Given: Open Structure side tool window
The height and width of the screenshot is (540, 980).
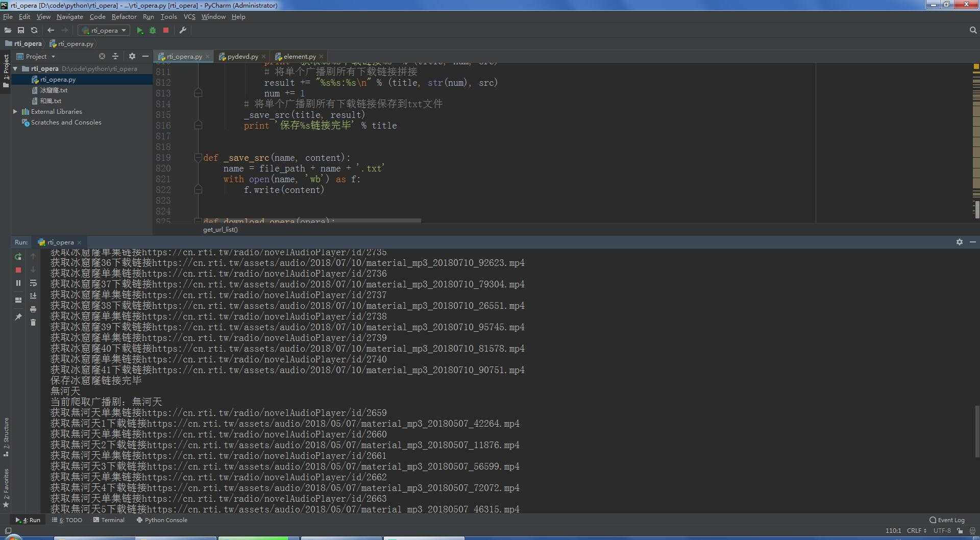Looking at the screenshot, I should 6,437.
